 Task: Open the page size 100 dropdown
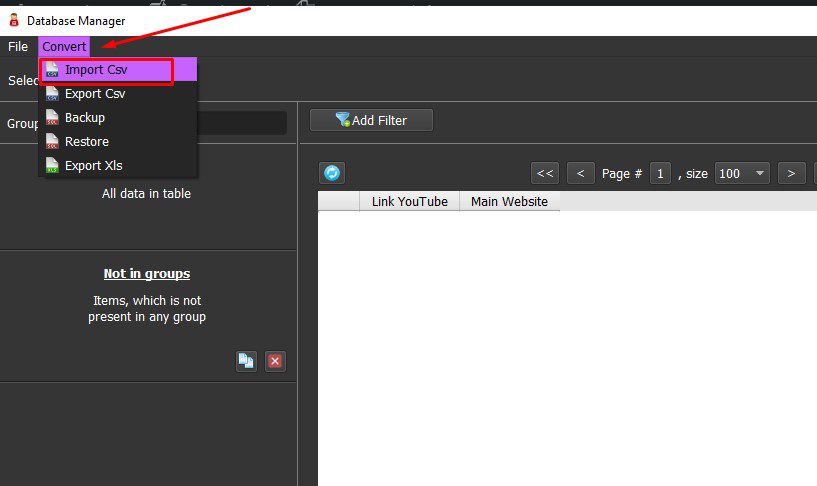coord(742,173)
